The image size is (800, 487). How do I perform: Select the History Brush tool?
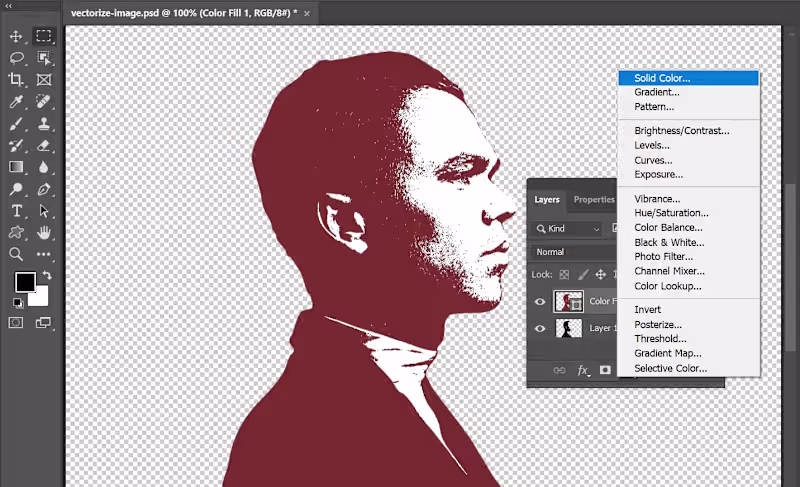coord(16,145)
